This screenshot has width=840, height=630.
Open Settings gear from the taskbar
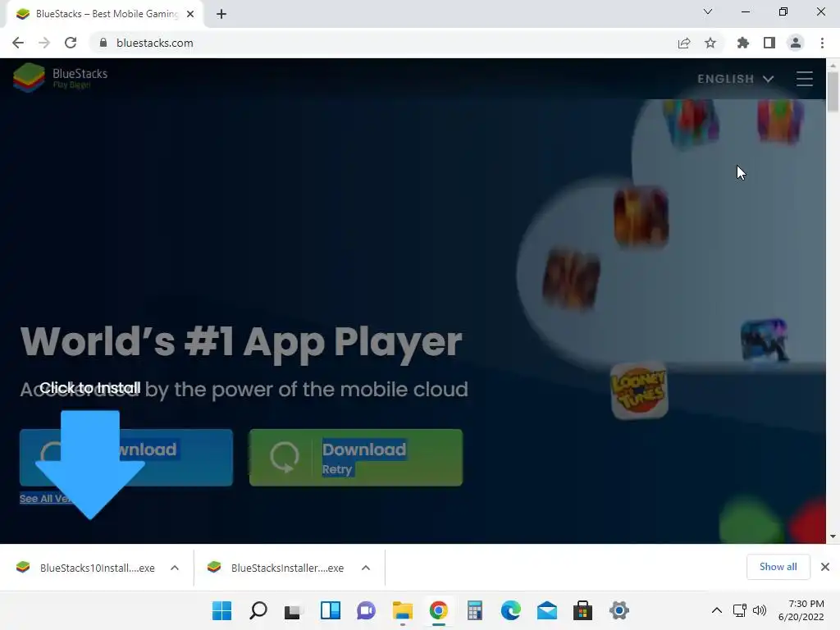[x=619, y=610]
